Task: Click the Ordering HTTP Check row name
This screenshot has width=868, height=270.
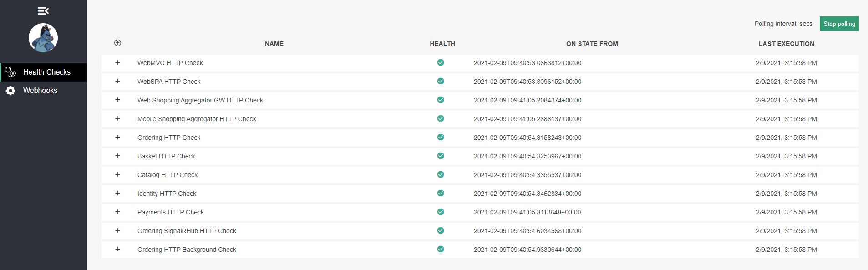Action: click(x=169, y=138)
